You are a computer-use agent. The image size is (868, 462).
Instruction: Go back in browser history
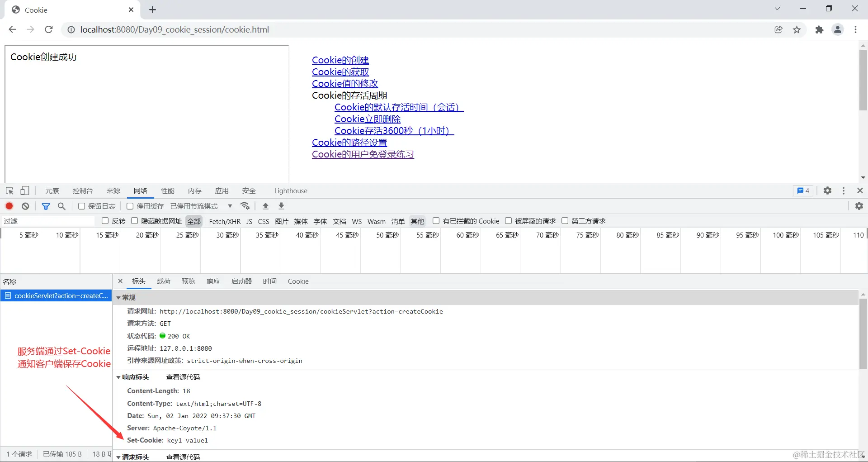(12, 29)
